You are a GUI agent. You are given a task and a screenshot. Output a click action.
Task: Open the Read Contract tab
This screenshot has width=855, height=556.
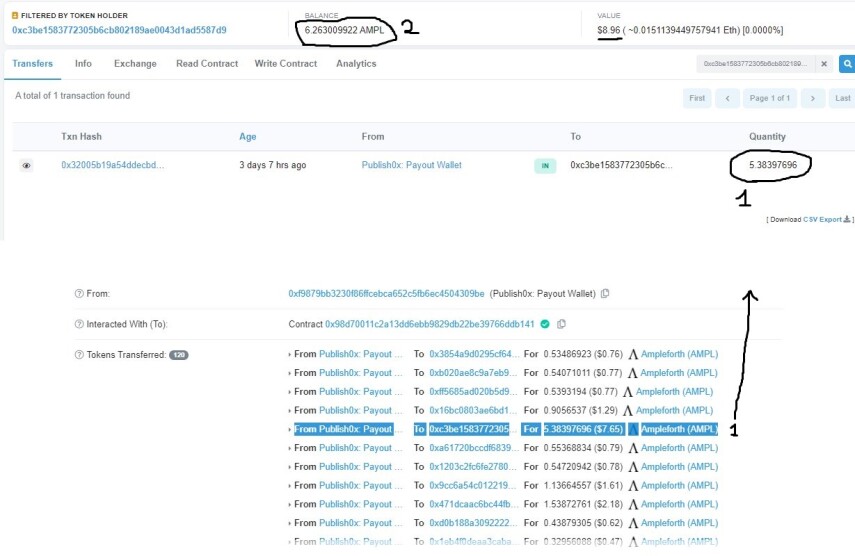click(x=207, y=63)
